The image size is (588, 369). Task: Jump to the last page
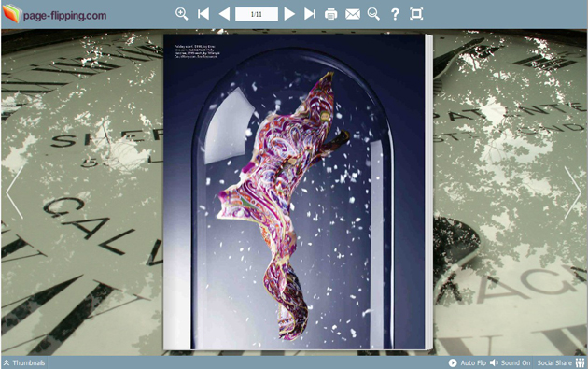(x=310, y=14)
